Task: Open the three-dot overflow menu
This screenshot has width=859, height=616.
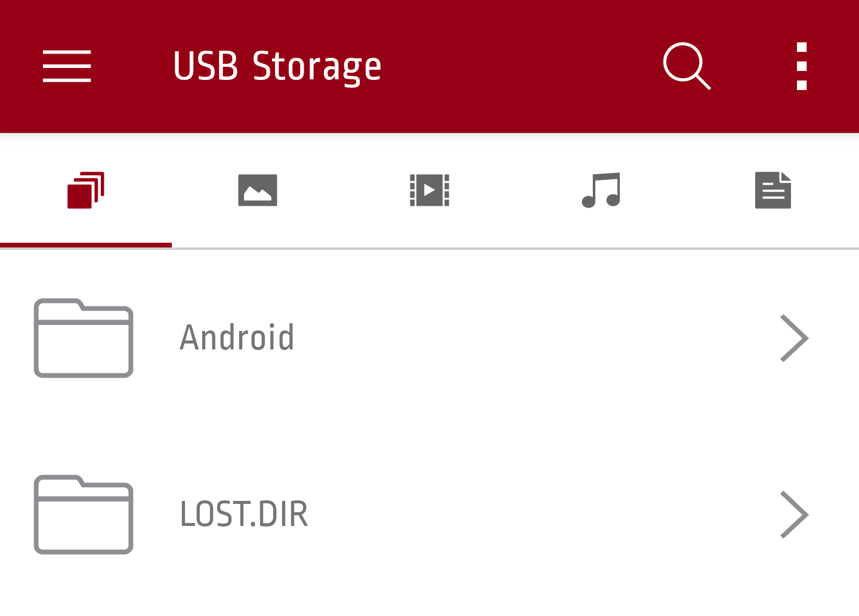Action: click(x=802, y=66)
